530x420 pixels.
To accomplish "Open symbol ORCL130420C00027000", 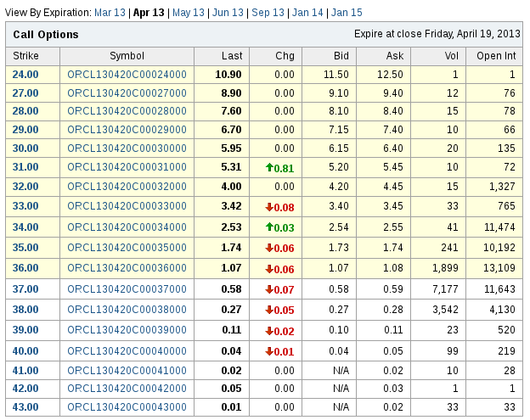I will pos(127,92).
